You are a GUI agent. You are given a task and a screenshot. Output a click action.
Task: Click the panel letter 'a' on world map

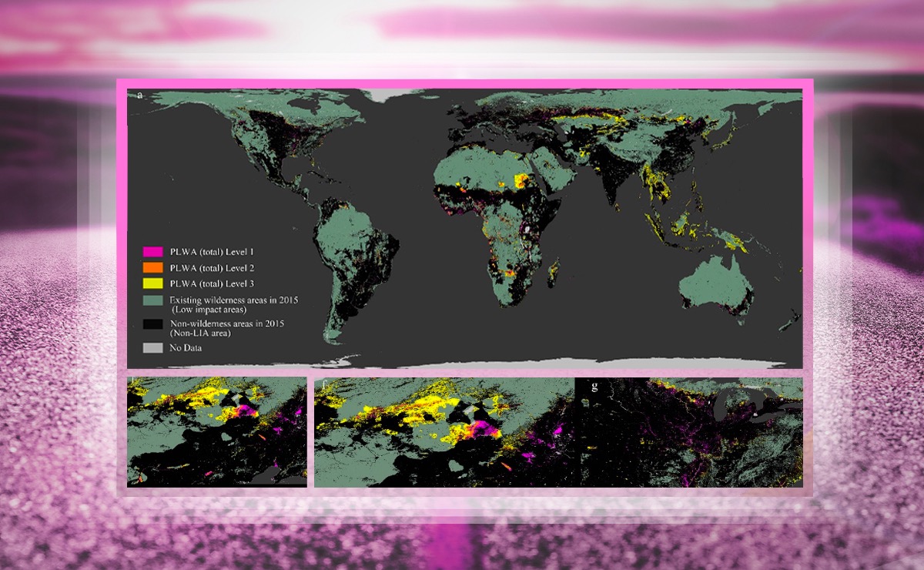tap(139, 95)
